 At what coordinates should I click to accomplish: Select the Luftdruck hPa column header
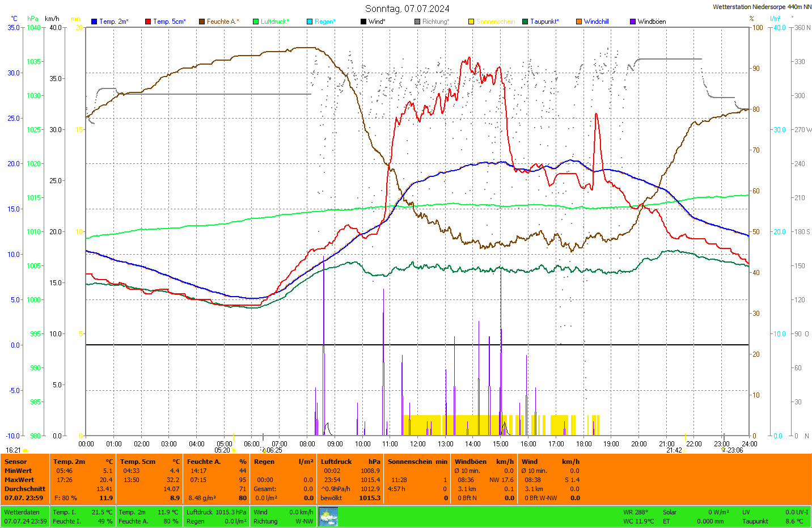click(x=350, y=462)
